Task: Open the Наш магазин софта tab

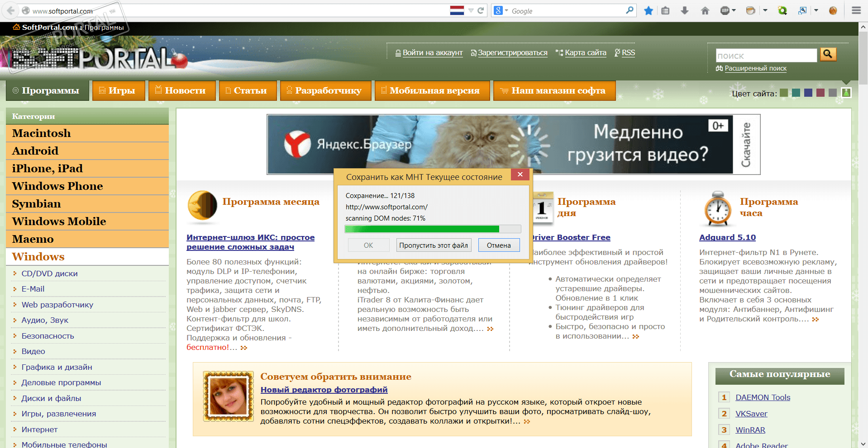Action: [x=554, y=90]
